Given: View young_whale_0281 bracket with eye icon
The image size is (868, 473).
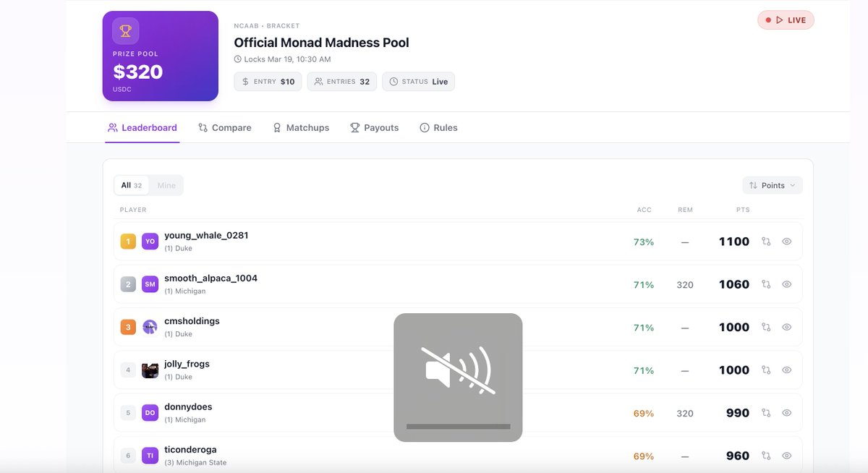Looking at the screenshot, I should tap(787, 242).
